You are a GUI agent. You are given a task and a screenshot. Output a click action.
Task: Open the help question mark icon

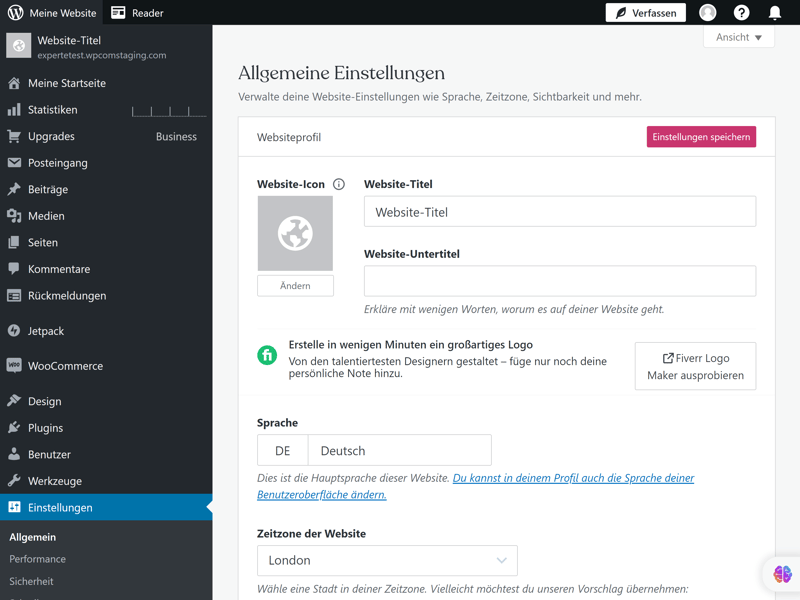(741, 13)
